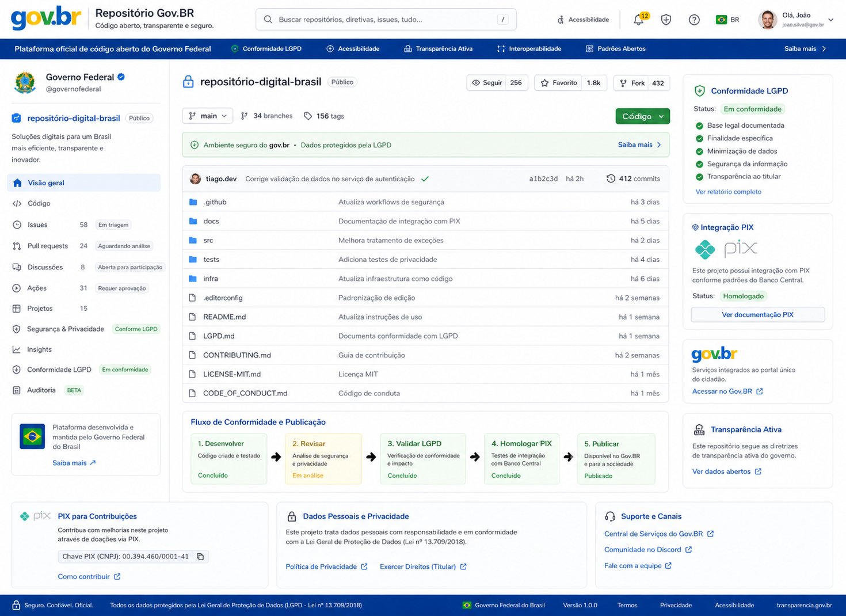Open the LGPD.md file
This screenshot has width=846, height=616.
click(x=219, y=336)
